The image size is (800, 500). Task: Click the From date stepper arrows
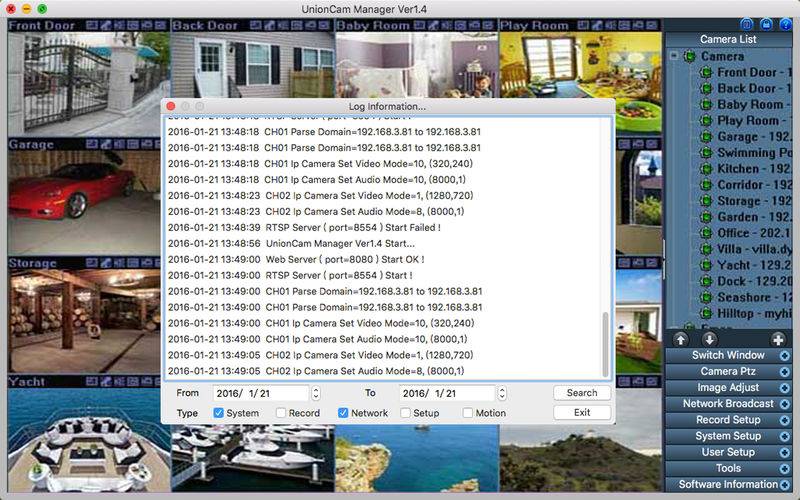(x=316, y=393)
